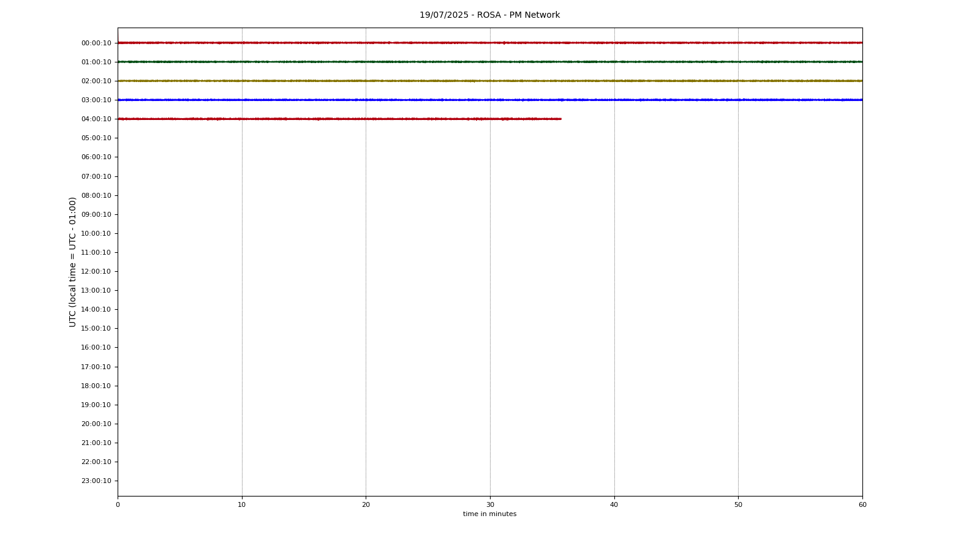Click the x-axis tick label 60
The image size is (980, 551).
862,504
